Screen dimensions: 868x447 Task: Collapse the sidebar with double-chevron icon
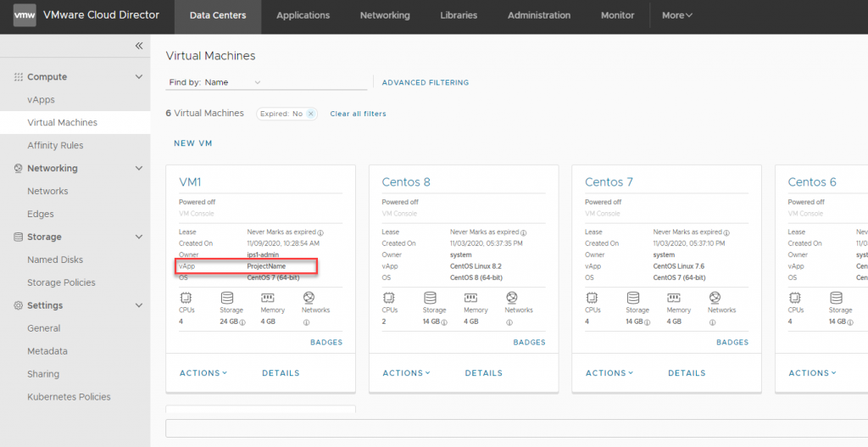(139, 46)
